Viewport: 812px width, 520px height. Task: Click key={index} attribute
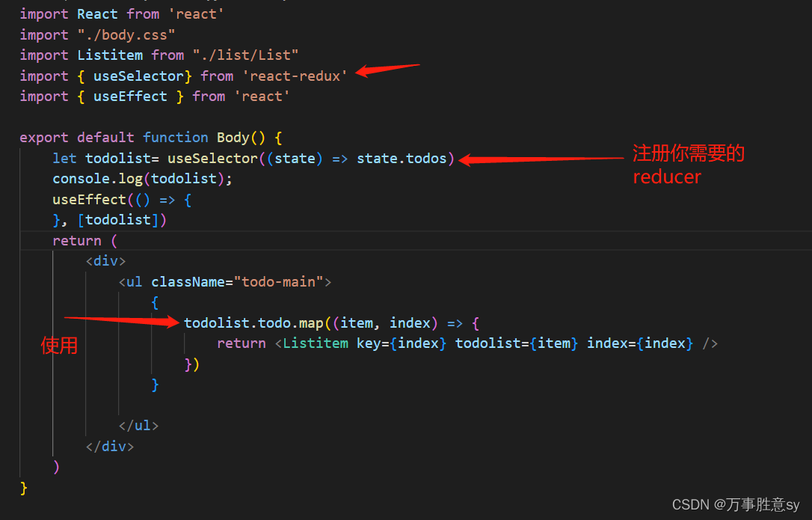tap(402, 343)
